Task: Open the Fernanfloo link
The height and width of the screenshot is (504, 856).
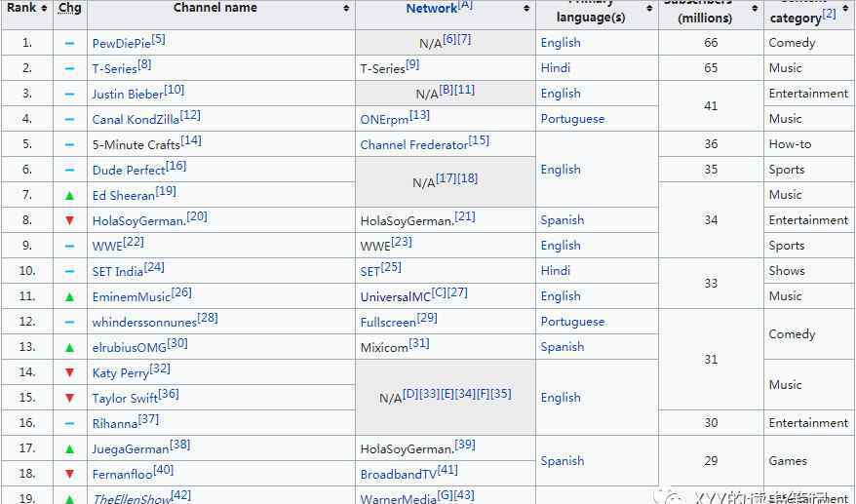Action: (122, 475)
